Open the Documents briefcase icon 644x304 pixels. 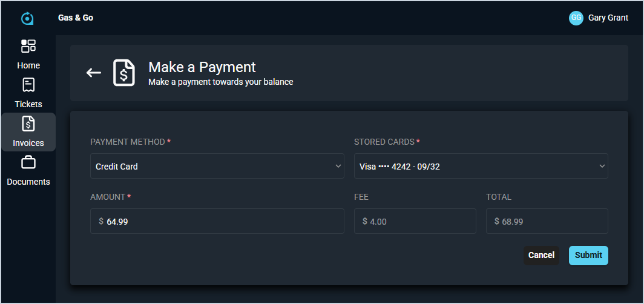28,162
